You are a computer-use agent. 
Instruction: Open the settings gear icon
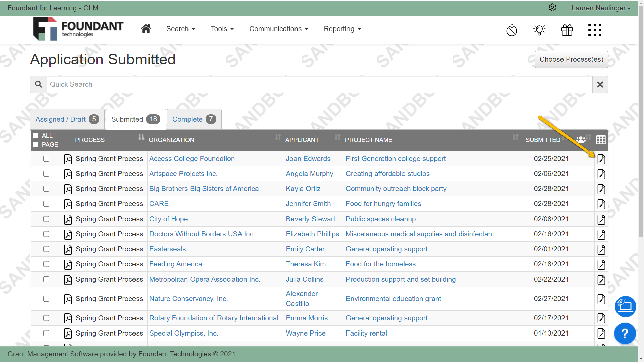coord(552,8)
